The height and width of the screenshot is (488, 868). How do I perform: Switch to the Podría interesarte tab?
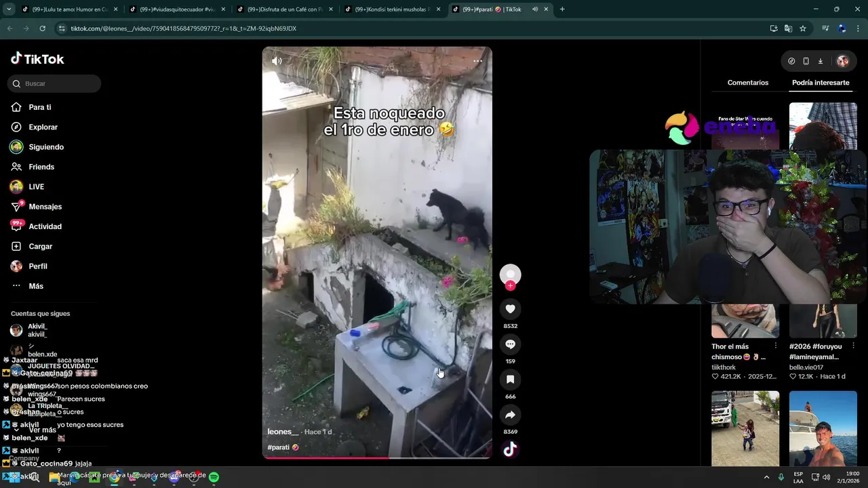point(821,83)
